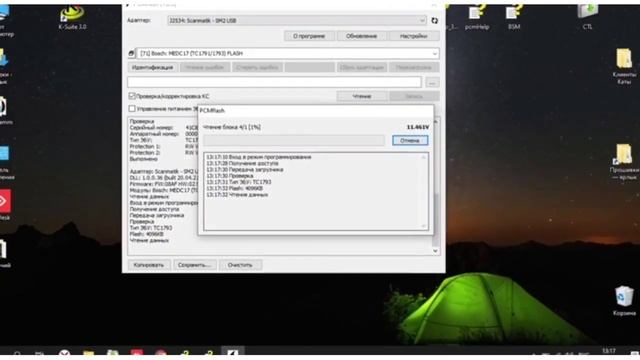640x360 pixels.
Task: Select log line 13:17:30 Передача загрузчика
Action: pyautogui.click(x=244, y=169)
